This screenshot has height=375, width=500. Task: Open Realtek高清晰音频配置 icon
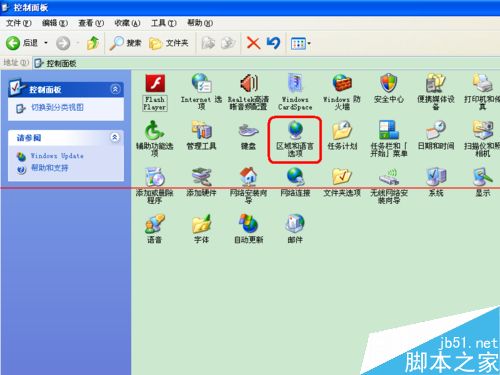click(248, 83)
